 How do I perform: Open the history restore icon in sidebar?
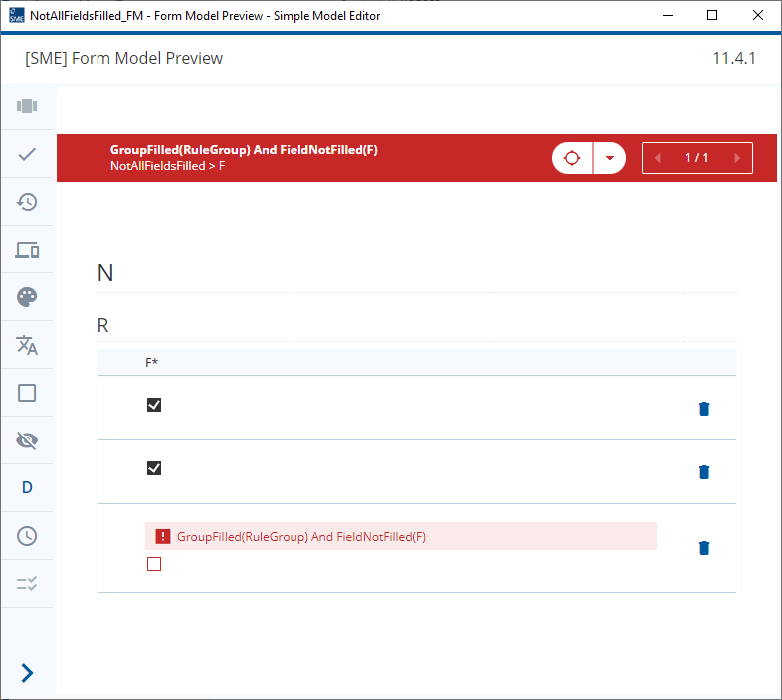coord(27,202)
